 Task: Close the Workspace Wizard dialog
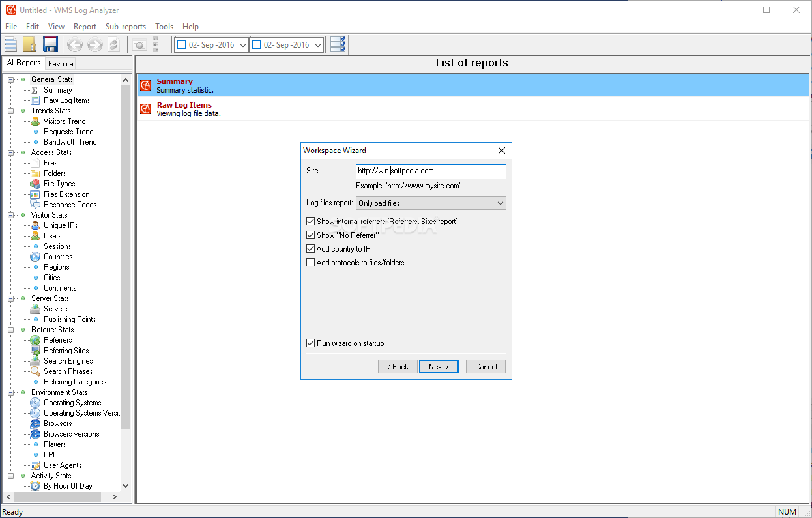pos(502,151)
